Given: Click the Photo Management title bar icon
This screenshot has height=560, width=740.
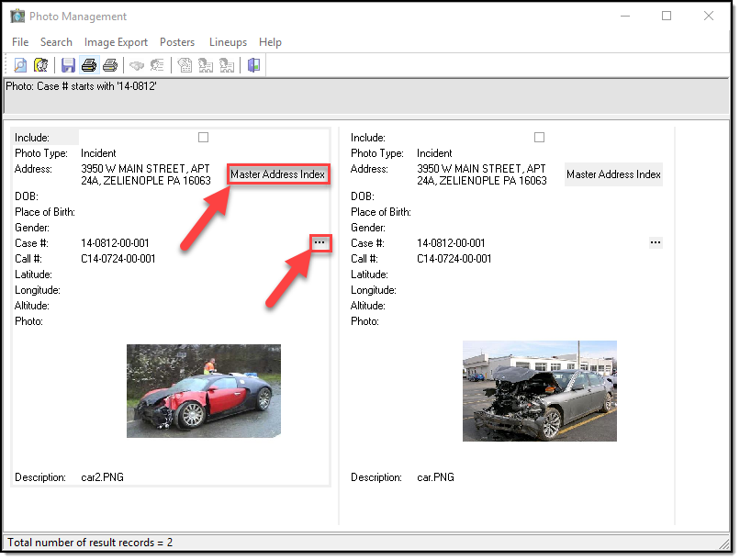Looking at the screenshot, I should (x=17, y=17).
